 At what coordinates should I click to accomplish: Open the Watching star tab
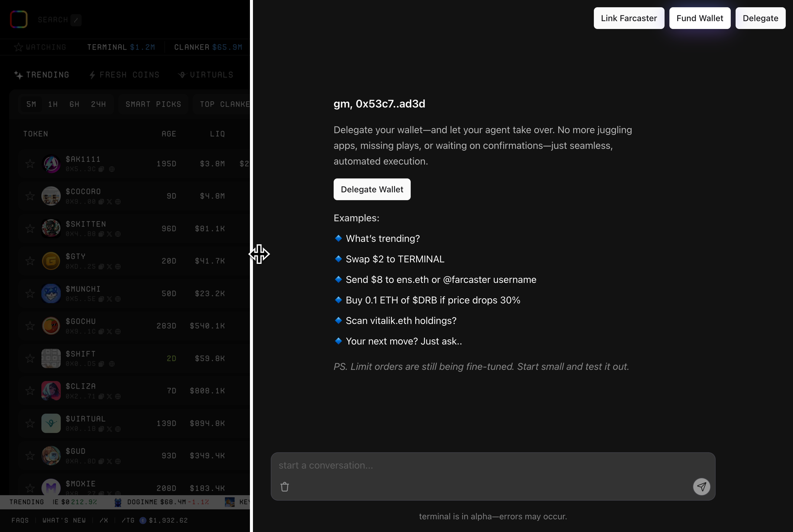point(40,47)
